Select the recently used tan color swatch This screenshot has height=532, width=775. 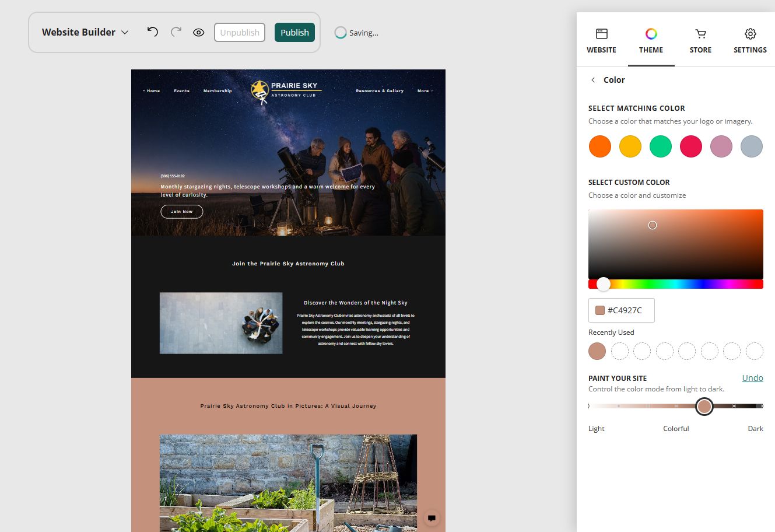tap(597, 351)
